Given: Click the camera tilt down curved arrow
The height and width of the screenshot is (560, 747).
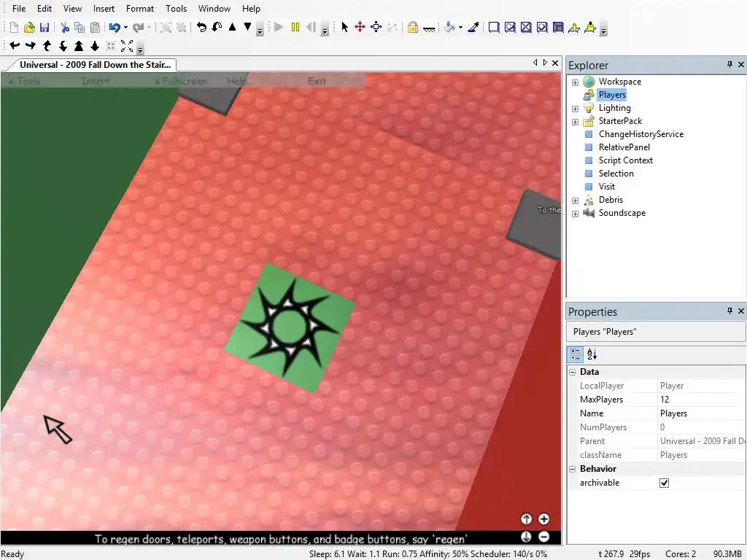Looking at the screenshot, I should (63, 46).
